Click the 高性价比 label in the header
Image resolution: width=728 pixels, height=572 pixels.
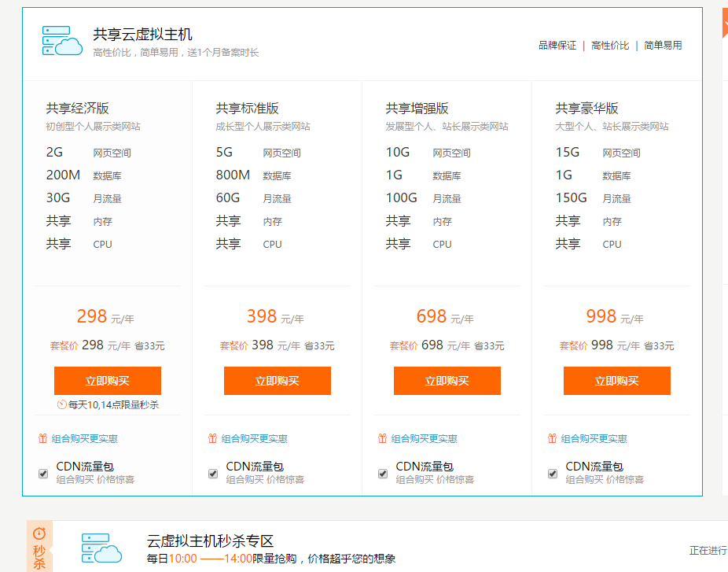[610, 46]
